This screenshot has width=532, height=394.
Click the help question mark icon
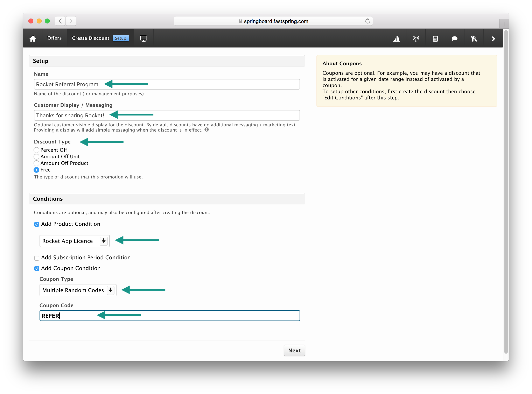(x=206, y=130)
